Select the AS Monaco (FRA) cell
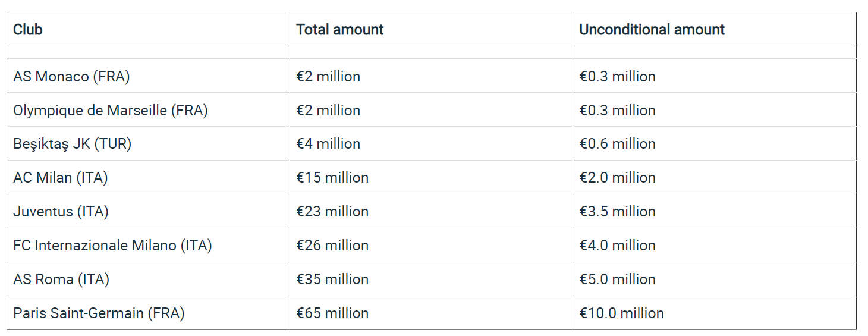 (x=148, y=76)
